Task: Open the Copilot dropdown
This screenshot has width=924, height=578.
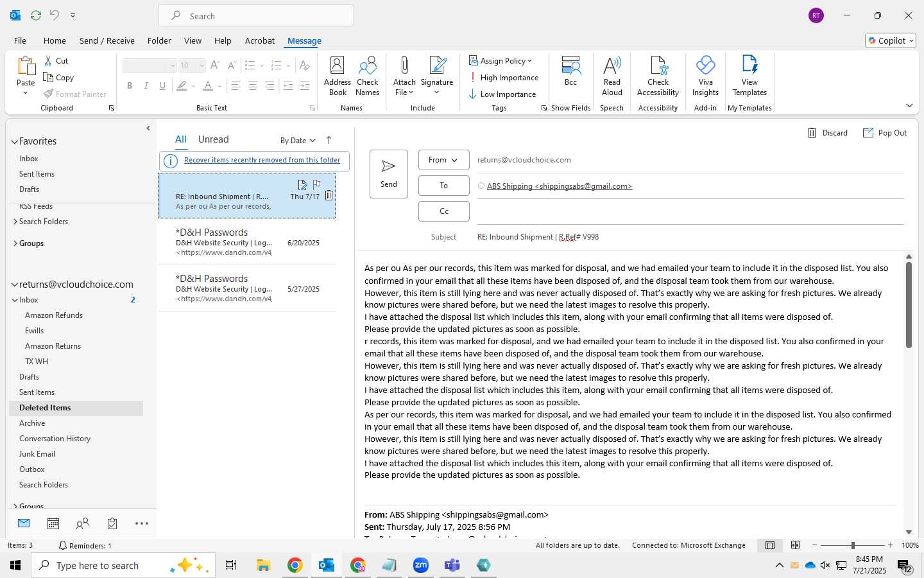Action: (x=891, y=40)
